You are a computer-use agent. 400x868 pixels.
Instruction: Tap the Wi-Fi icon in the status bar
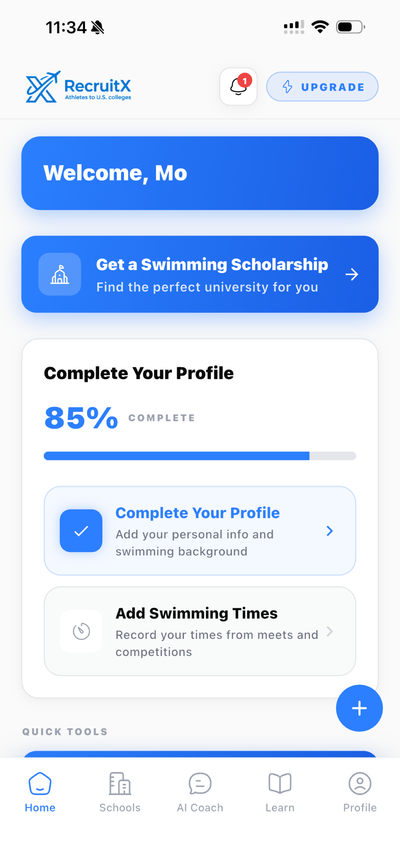coord(320,27)
